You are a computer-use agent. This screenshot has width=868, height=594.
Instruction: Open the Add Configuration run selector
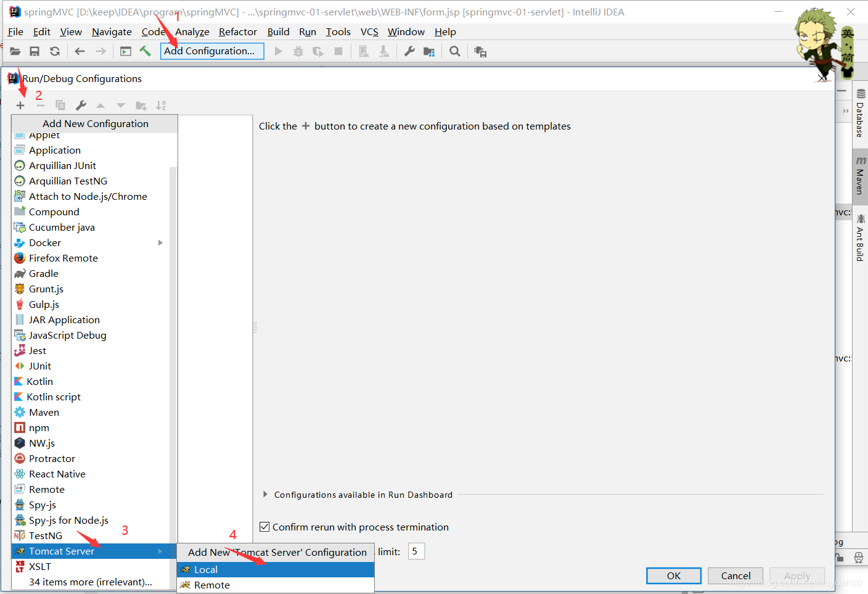pyautogui.click(x=212, y=51)
